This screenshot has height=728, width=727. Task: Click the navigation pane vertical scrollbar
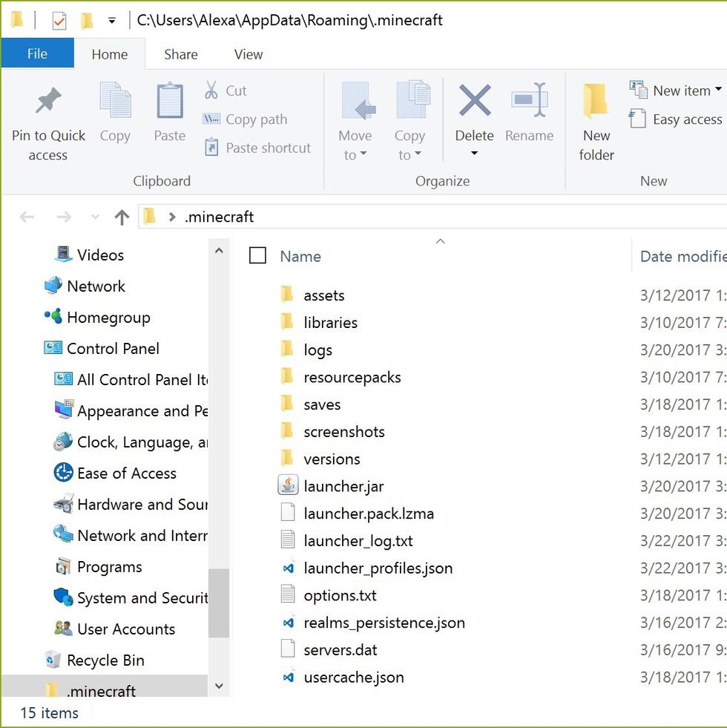click(218, 602)
